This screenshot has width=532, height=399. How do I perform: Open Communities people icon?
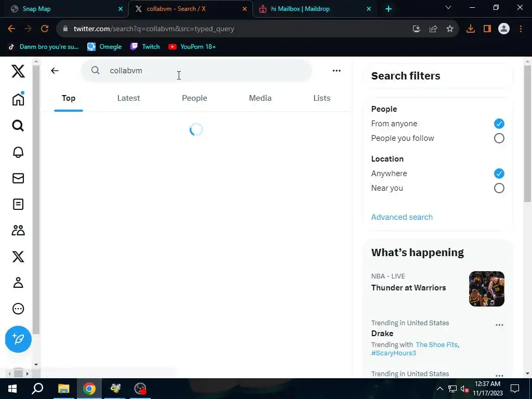[18, 230]
